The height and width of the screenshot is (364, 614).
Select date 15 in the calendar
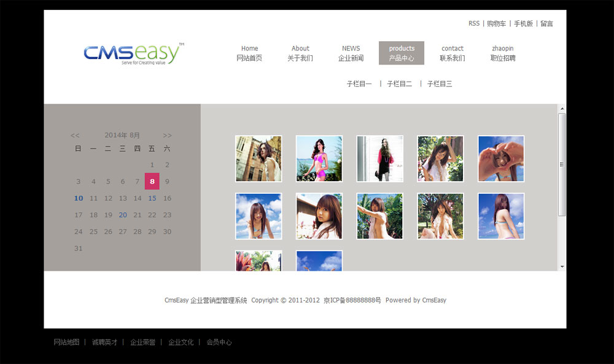152,198
